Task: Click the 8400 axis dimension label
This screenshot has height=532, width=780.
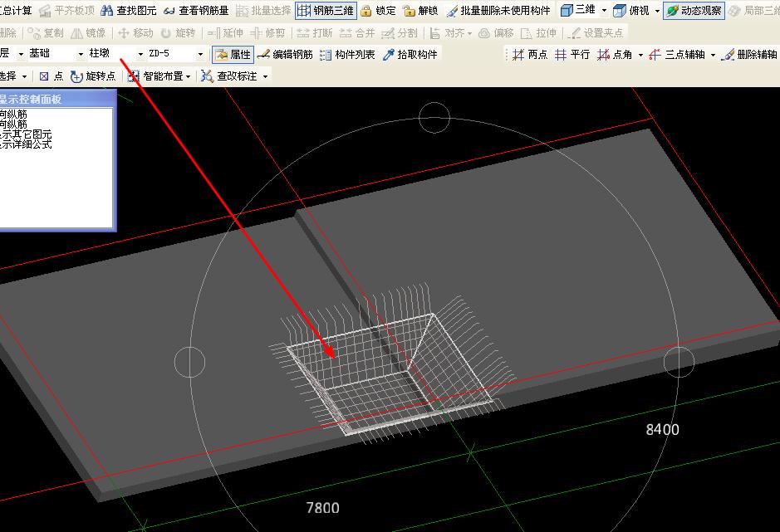Action: coord(663,430)
